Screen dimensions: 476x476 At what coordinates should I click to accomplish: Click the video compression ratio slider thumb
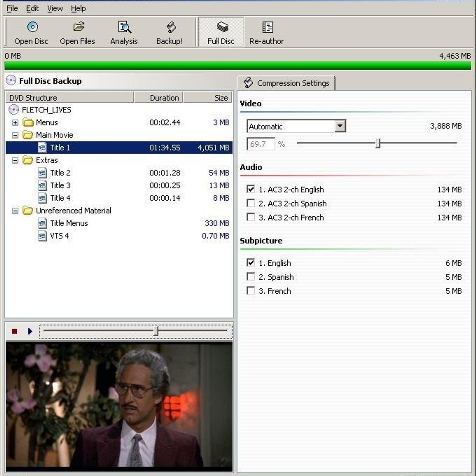(378, 143)
